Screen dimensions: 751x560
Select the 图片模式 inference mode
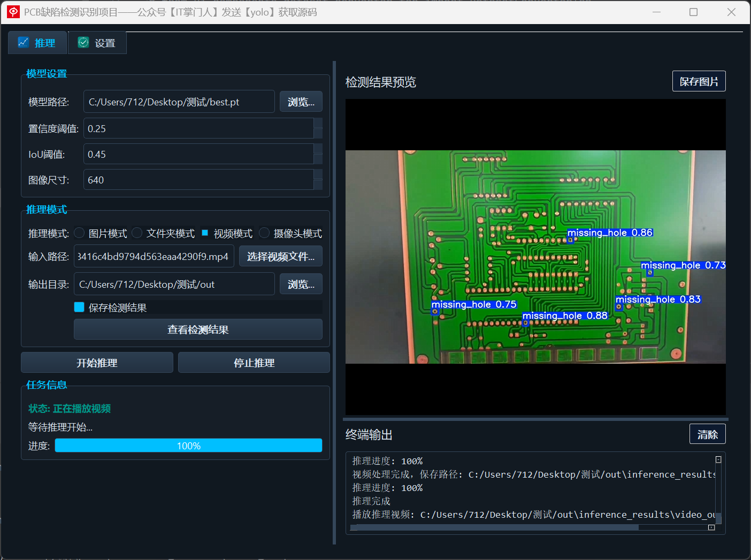click(79, 233)
